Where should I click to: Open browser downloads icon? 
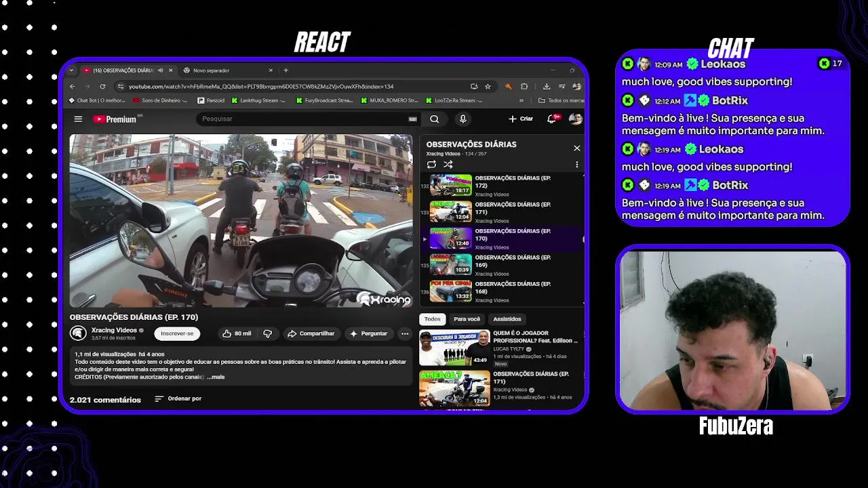tap(547, 86)
